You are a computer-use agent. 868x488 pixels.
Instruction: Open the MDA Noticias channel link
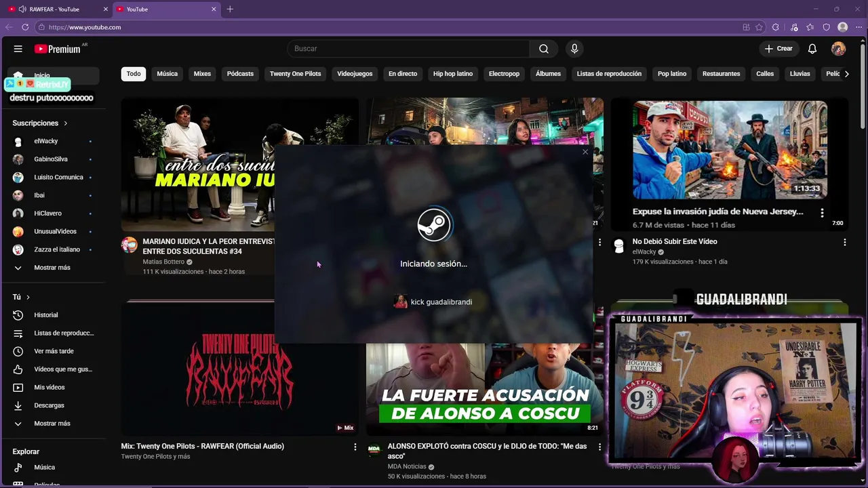click(x=407, y=466)
